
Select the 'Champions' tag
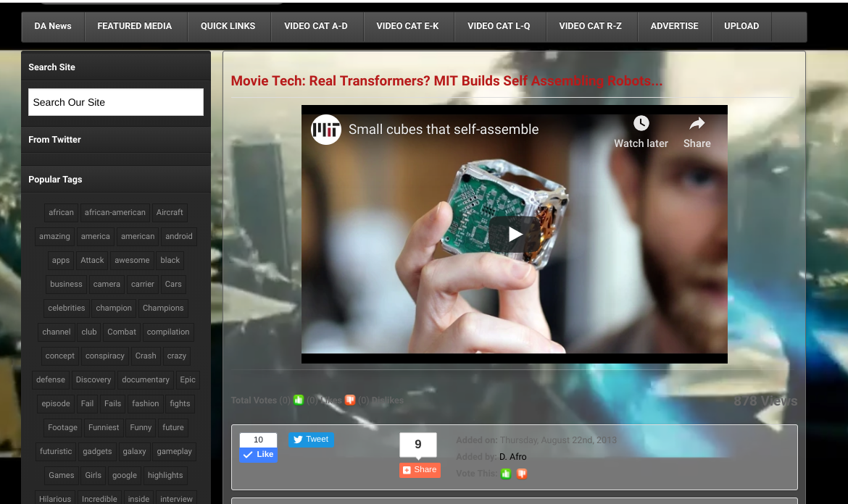tap(163, 308)
